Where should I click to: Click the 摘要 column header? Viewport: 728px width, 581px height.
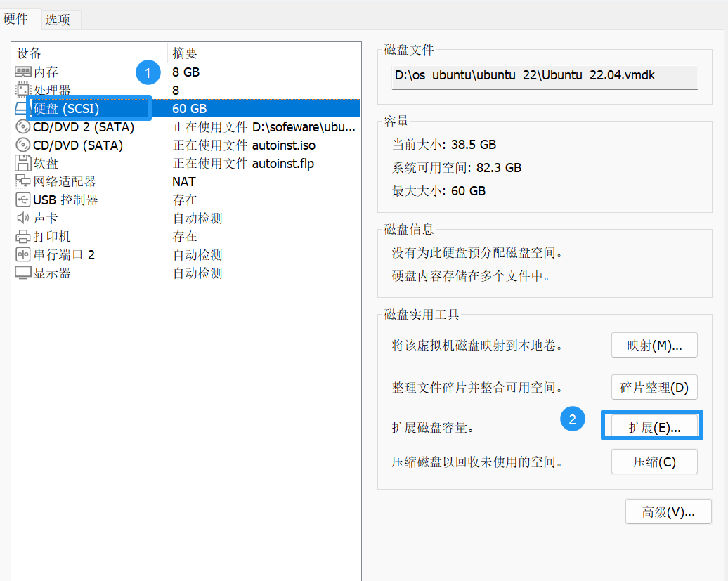coord(185,53)
